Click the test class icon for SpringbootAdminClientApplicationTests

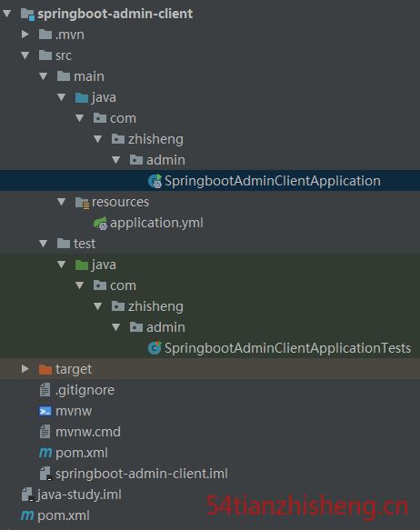(x=155, y=348)
